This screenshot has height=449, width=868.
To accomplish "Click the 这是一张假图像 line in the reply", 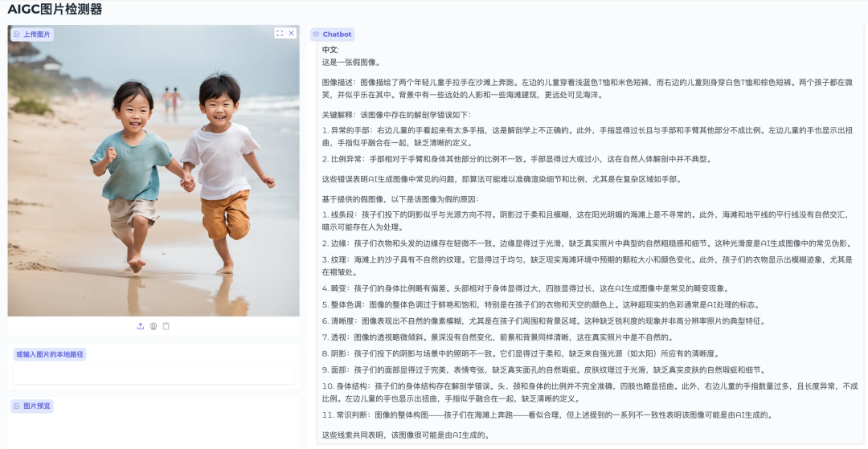I will [x=351, y=62].
